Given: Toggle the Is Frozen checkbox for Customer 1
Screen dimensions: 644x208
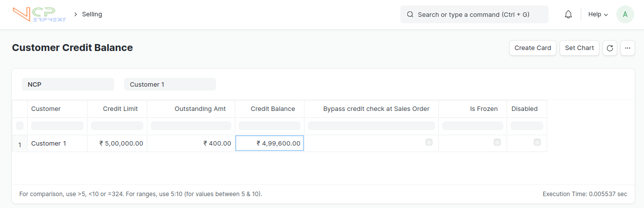Looking at the screenshot, I should (x=497, y=142).
